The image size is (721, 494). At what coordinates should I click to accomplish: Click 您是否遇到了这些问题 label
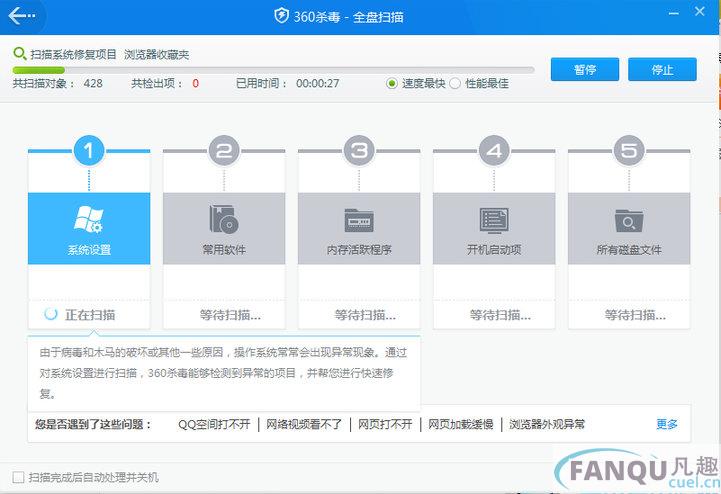pyautogui.click(x=93, y=424)
